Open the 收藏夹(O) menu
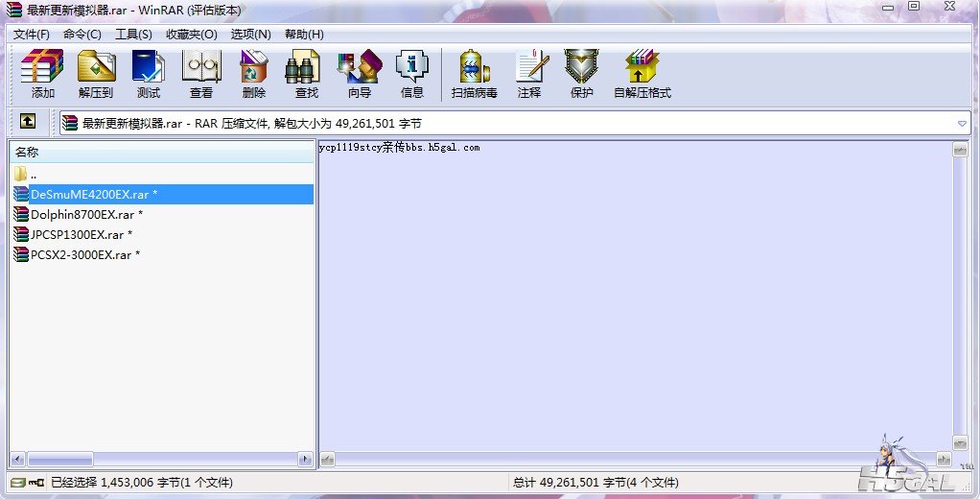Image resolution: width=980 pixels, height=499 pixels. (191, 35)
